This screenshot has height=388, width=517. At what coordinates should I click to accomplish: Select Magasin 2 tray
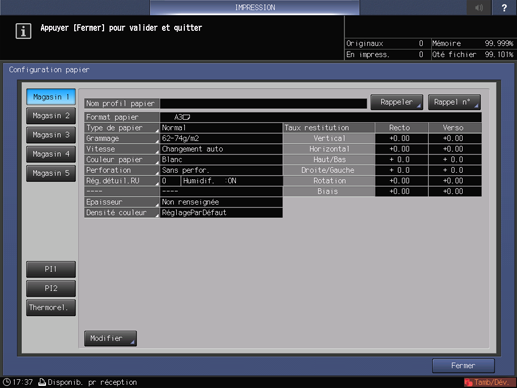click(51, 116)
